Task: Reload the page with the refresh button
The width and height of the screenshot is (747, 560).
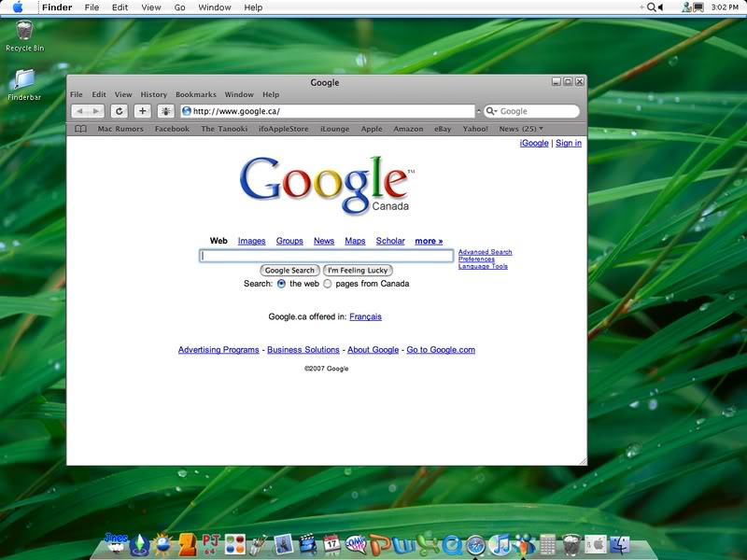Action: [x=120, y=111]
